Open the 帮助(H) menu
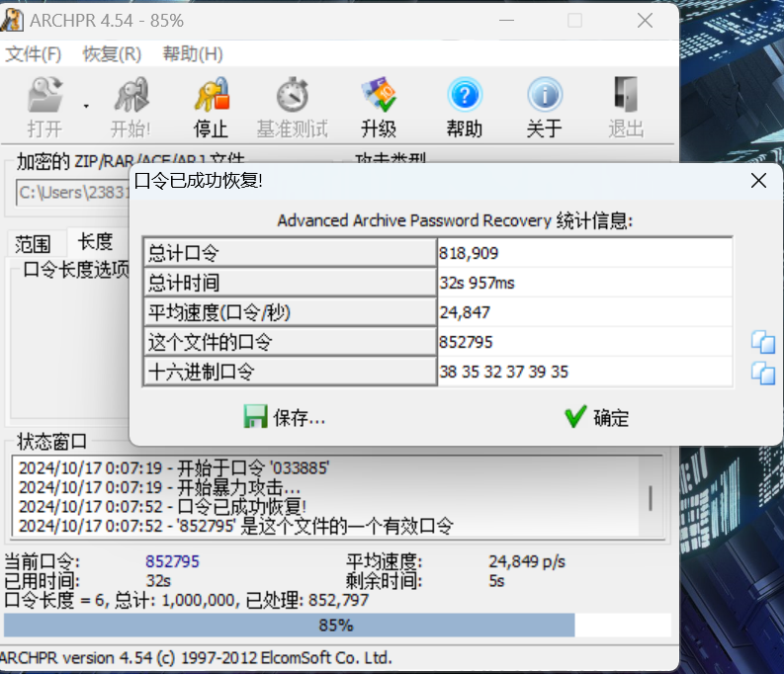 point(193,54)
